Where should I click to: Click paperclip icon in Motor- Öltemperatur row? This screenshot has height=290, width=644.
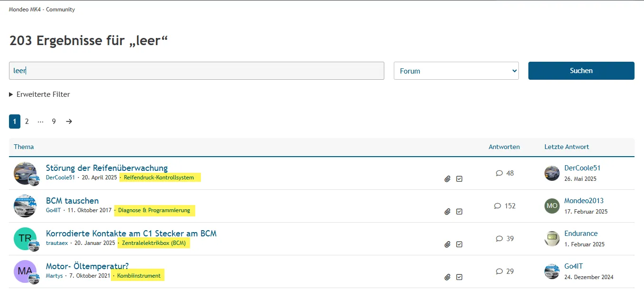pos(447,277)
